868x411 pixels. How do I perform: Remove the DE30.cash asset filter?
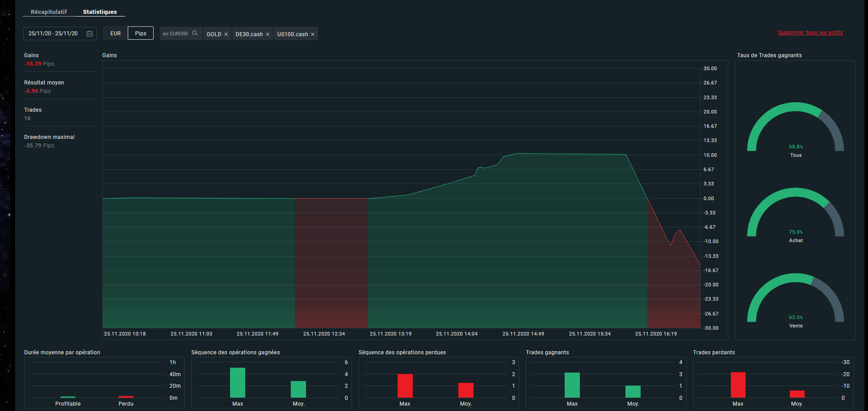(268, 34)
